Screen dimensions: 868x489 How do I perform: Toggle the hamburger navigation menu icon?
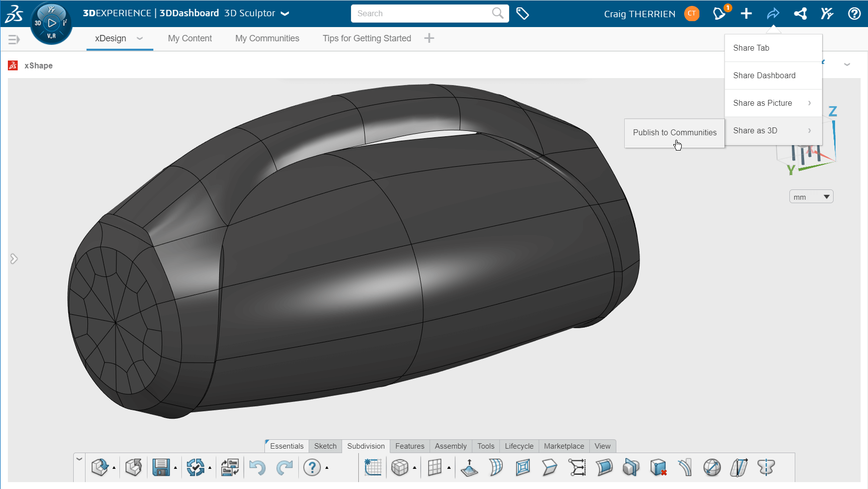point(14,39)
